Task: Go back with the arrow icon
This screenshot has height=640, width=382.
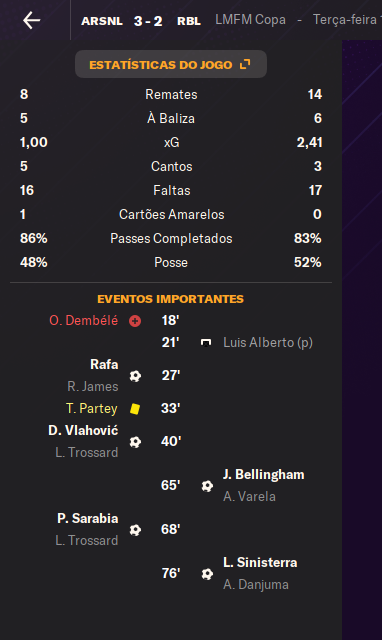Action: click(x=31, y=20)
